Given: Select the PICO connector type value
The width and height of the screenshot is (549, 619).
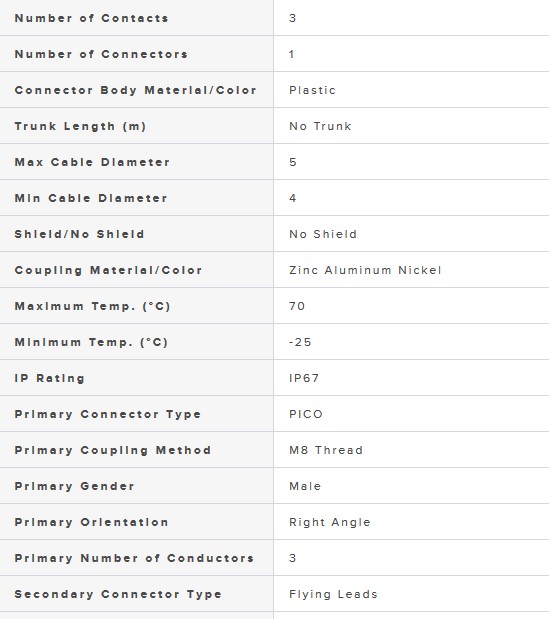Looking at the screenshot, I should (x=306, y=414).
